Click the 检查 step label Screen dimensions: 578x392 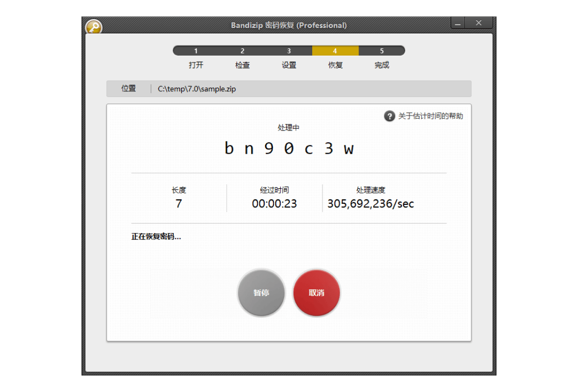click(x=243, y=65)
